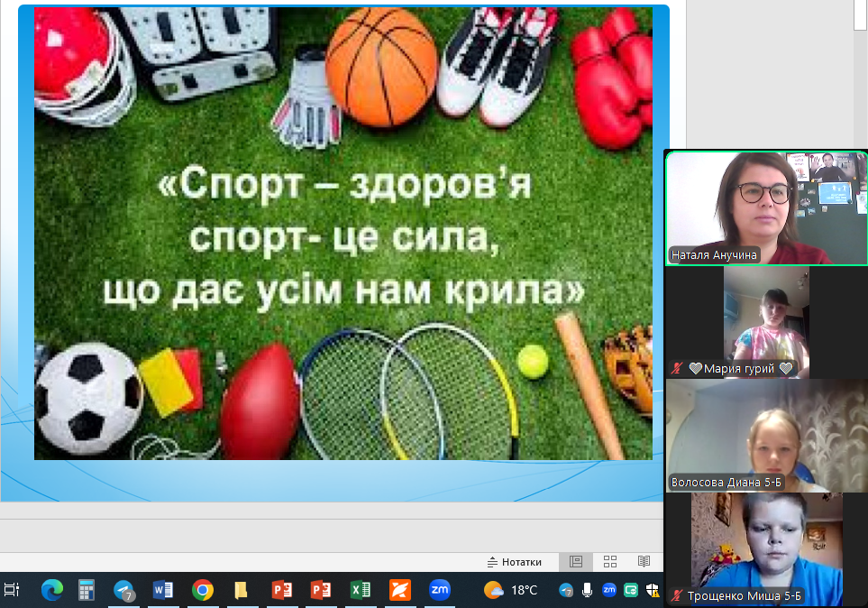The width and height of the screenshot is (868, 608).
Task: Click the 18°C temperature text
Action: (x=524, y=590)
